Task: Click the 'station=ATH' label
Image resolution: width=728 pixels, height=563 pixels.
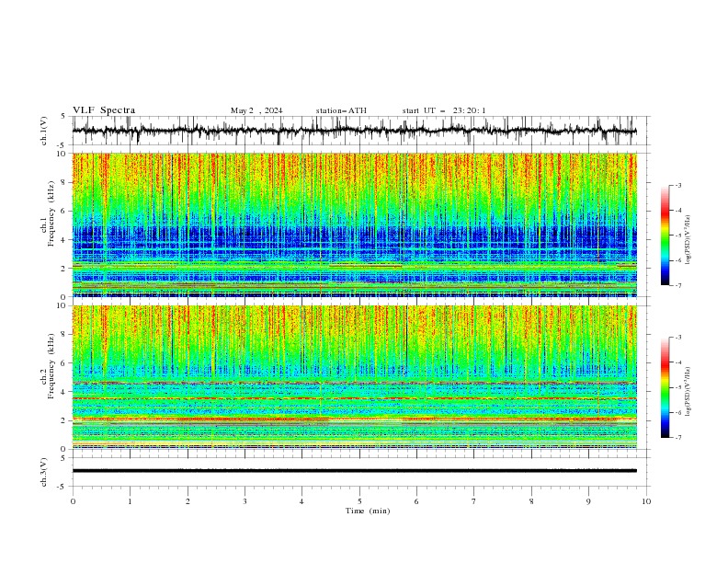Action: (x=341, y=110)
